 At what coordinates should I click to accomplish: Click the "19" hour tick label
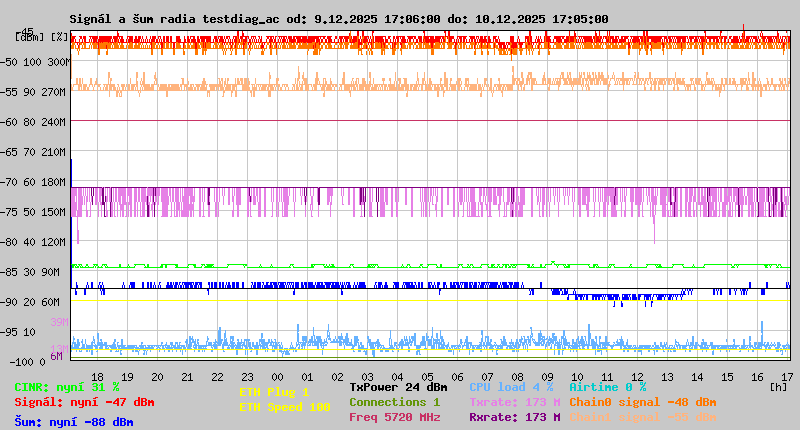(127, 377)
